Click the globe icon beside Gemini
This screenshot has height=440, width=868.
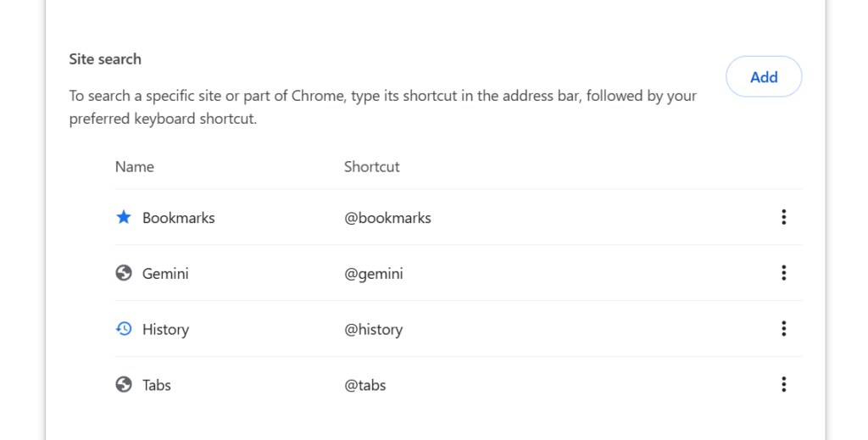(x=124, y=273)
